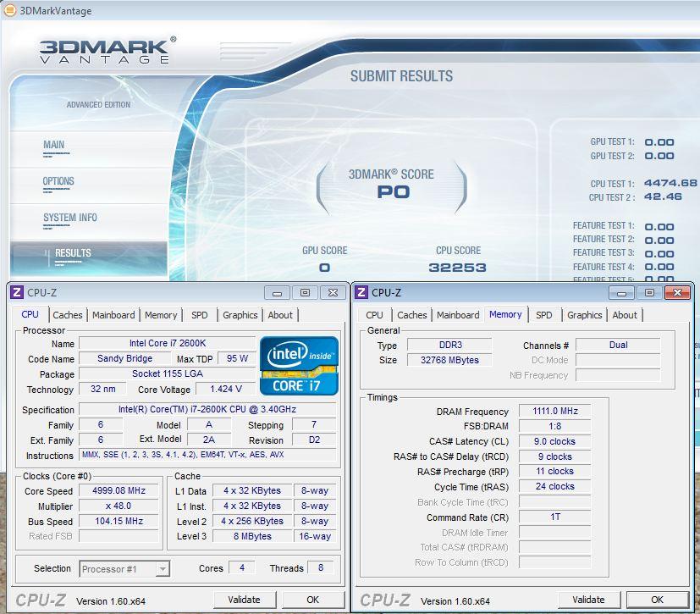Open Memory tab in left CPU-Z window
700x614 pixels.
tap(161, 315)
